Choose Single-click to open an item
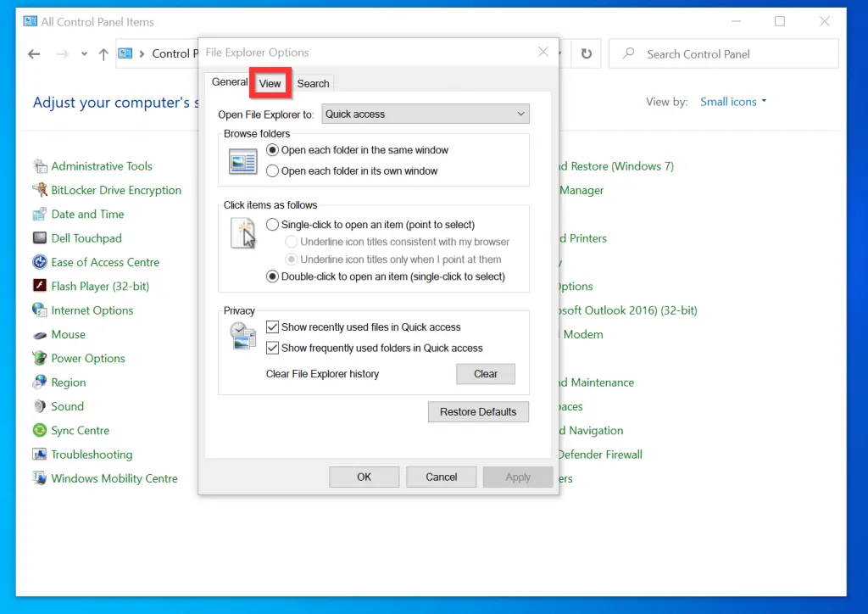 (272, 225)
